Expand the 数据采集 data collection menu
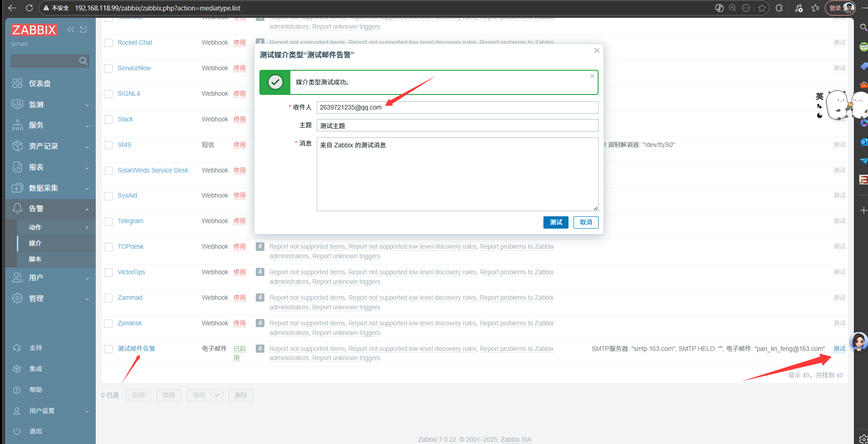 [x=50, y=188]
